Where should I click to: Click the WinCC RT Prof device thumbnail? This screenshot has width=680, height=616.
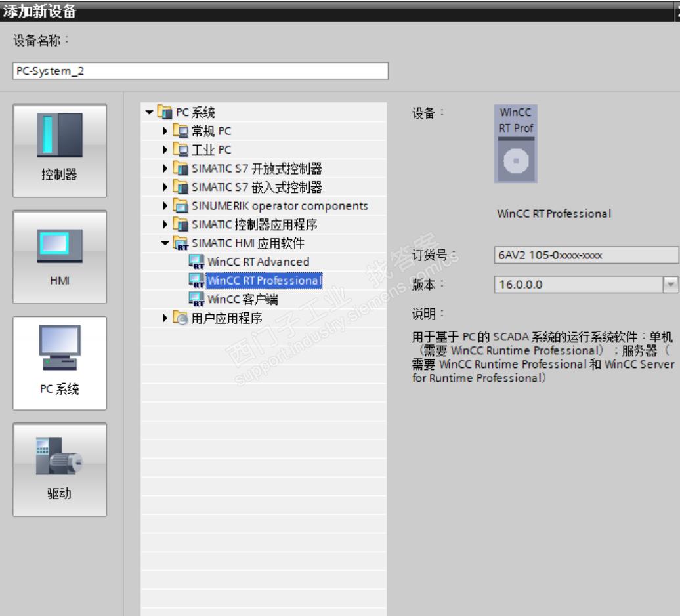(x=516, y=143)
